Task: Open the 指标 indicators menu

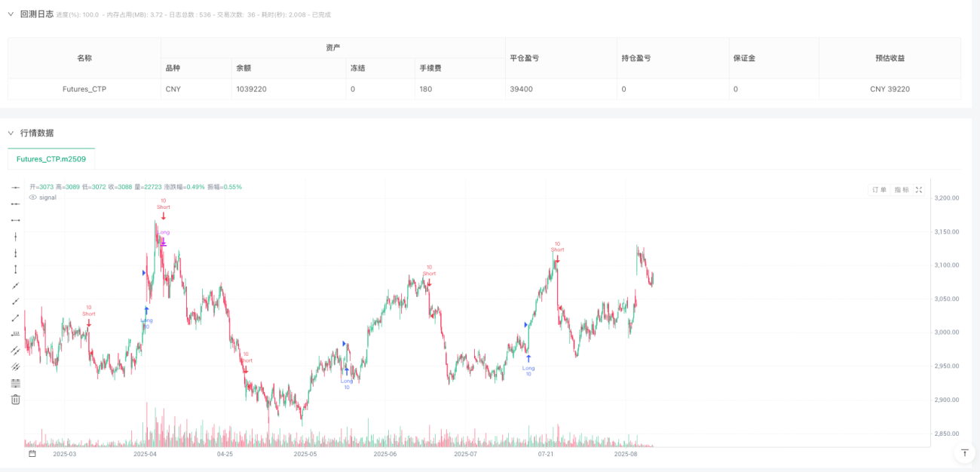Action: [x=902, y=190]
